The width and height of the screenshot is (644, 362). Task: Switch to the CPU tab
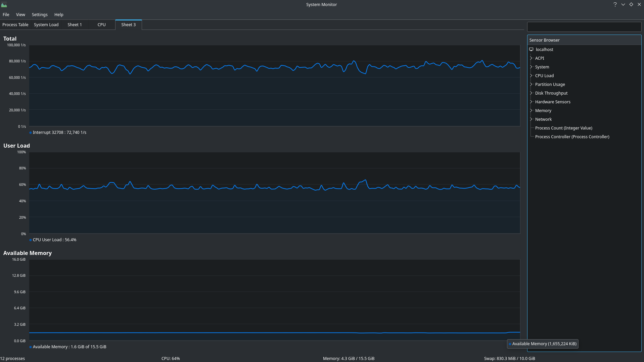coord(102,25)
